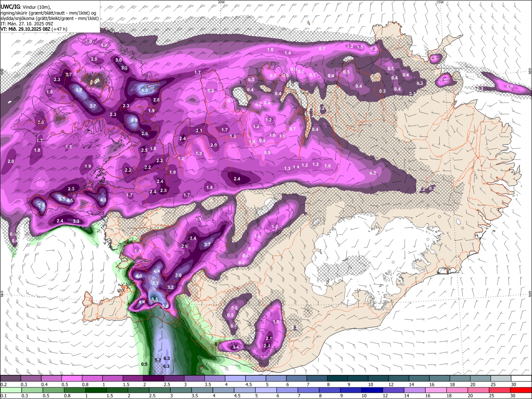This screenshot has height=399, width=532.
Task: Click the 4.6 precipitation value
Action: [139, 276]
